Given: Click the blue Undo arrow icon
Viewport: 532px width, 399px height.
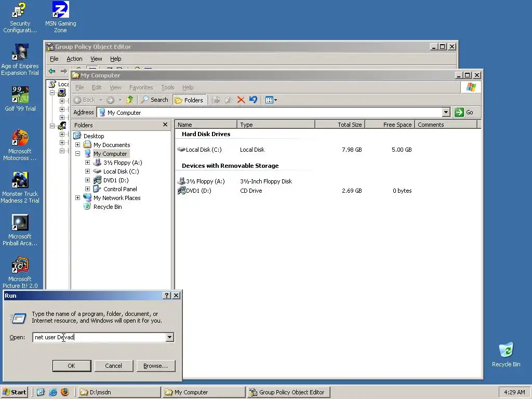Looking at the screenshot, I should click(253, 100).
